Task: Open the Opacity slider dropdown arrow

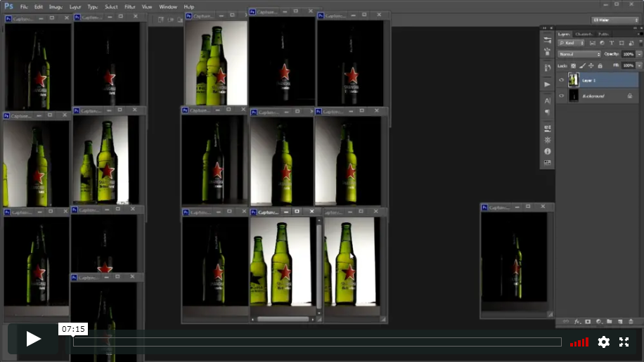Action: point(639,54)
